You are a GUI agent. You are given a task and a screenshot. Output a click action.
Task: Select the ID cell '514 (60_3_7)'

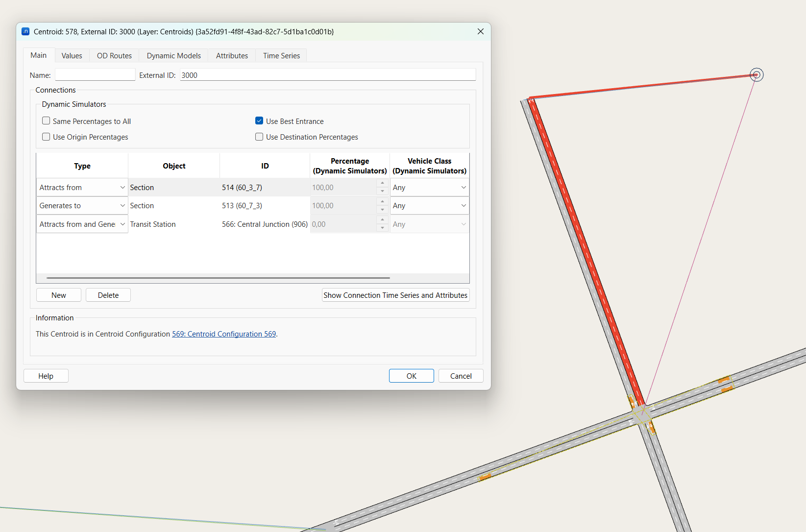[x=265, y=187]
